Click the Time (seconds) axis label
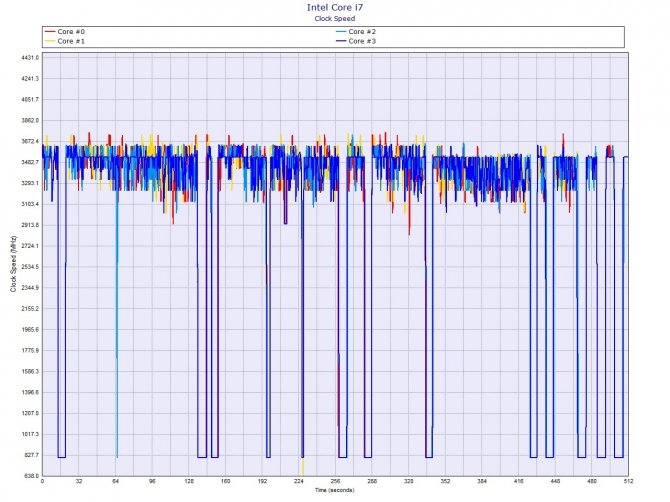Screen dimensions: 670x502 [335, 490]
